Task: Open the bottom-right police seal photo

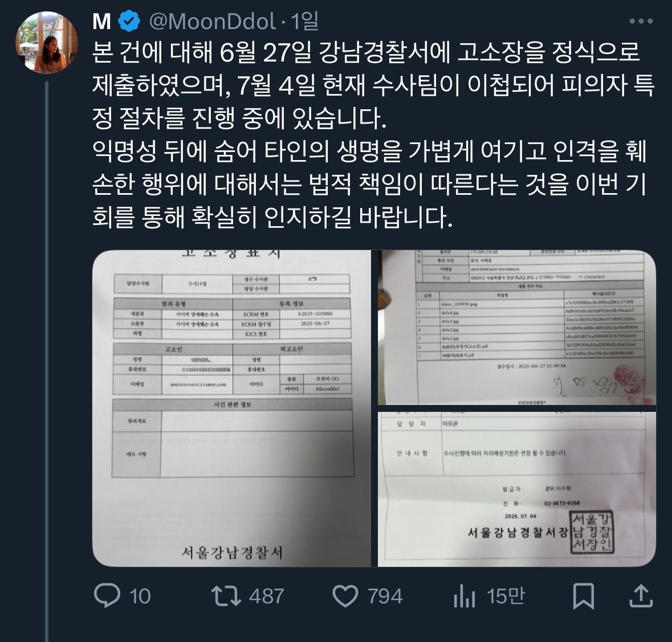Action: click(517, 489)
